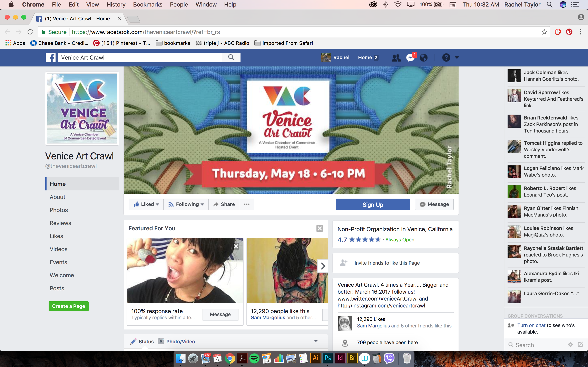
Task: Toggle the Liked button
Action: 146,204
